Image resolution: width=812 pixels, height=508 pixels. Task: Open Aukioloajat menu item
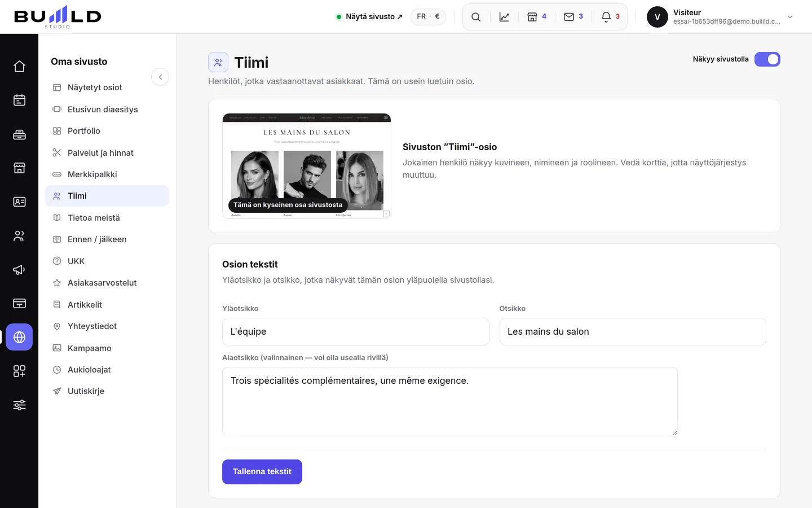(107, 370)
